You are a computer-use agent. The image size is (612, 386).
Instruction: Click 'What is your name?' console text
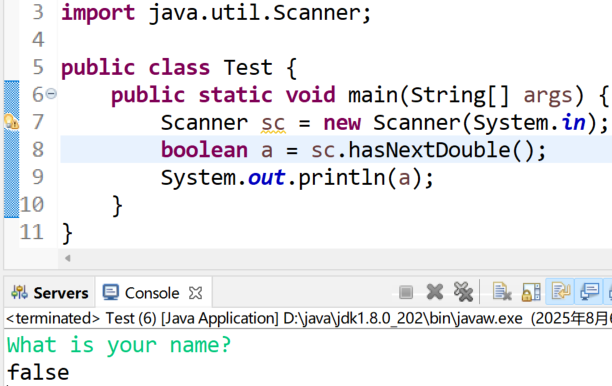[x=119, y=345]
